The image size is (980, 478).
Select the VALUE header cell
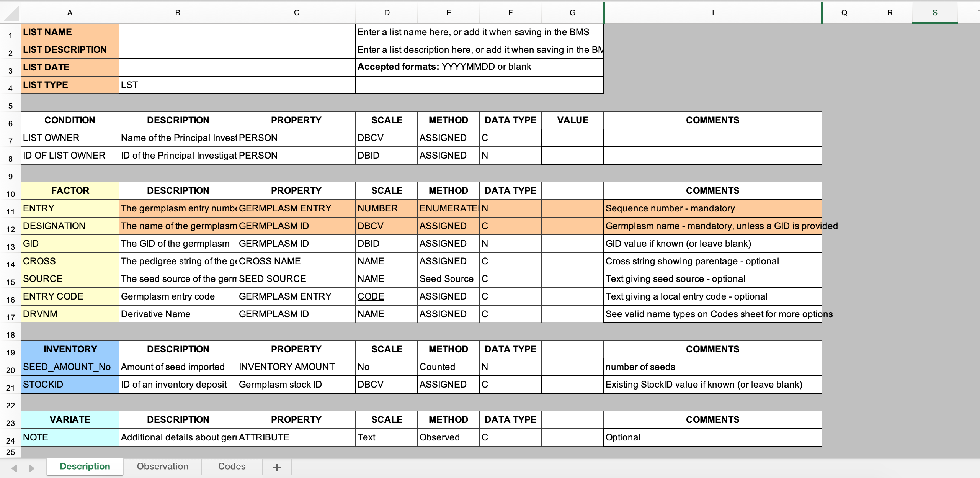573,120
